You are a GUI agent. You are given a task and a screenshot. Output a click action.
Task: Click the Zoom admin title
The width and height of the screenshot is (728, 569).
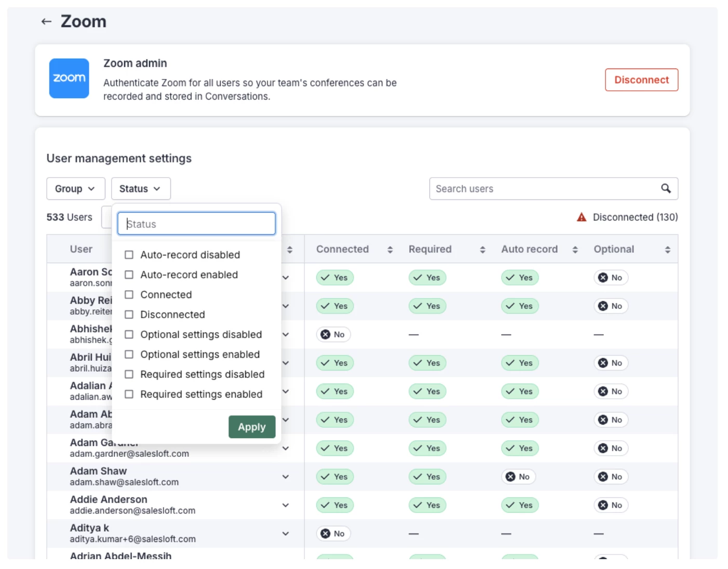coord(135,63)
